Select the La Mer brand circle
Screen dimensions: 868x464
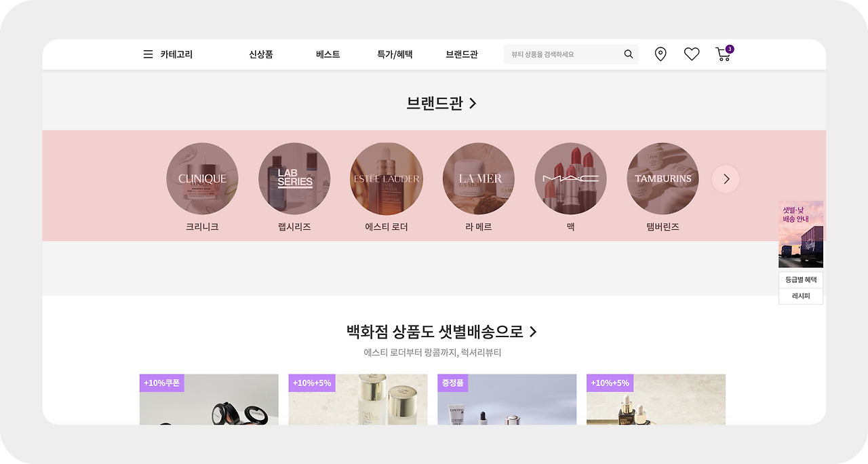[479, 178]
